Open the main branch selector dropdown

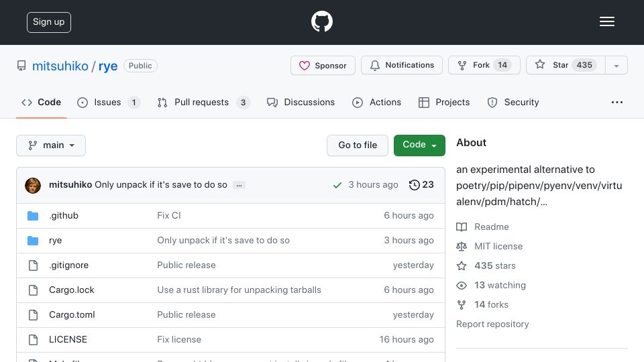click(x=51, y=145)
